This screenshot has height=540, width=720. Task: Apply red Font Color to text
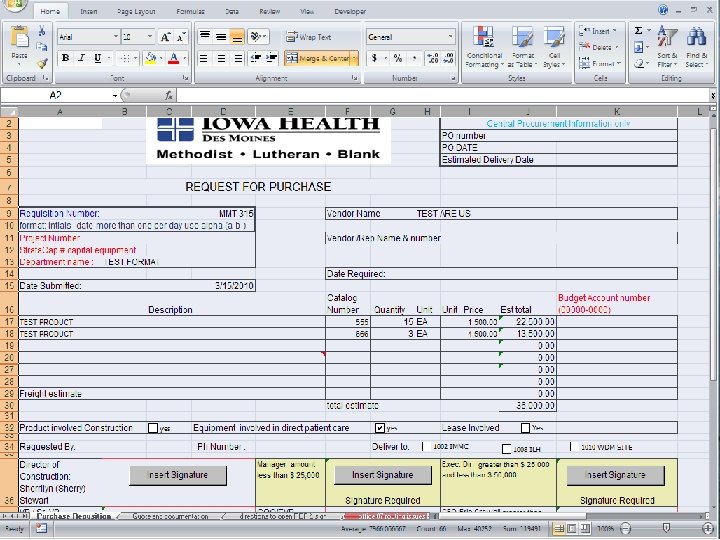174,58
